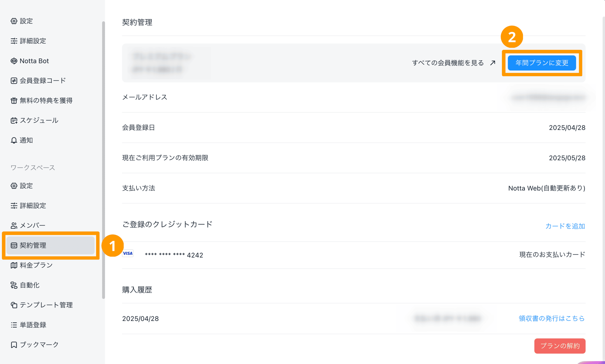Click the workflow icon for 自動化
Viewport: 605px width, 364px height.
coord(14,285)
